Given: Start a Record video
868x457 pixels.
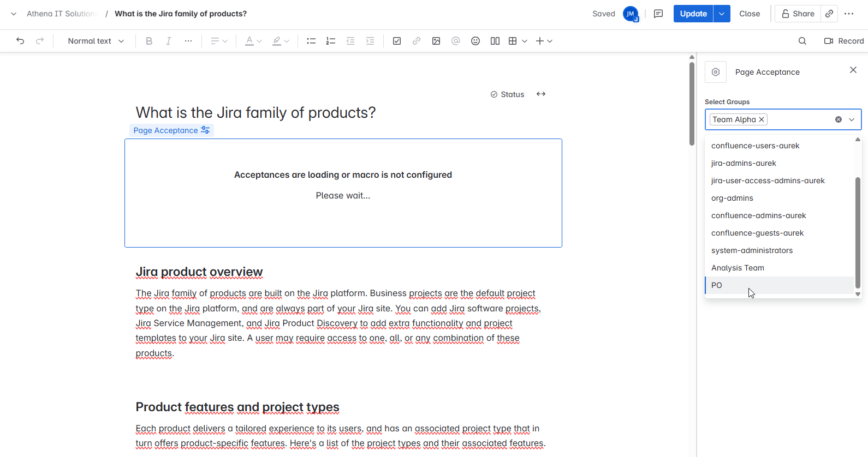Looking at the screenshot, I should coord(844,41).
